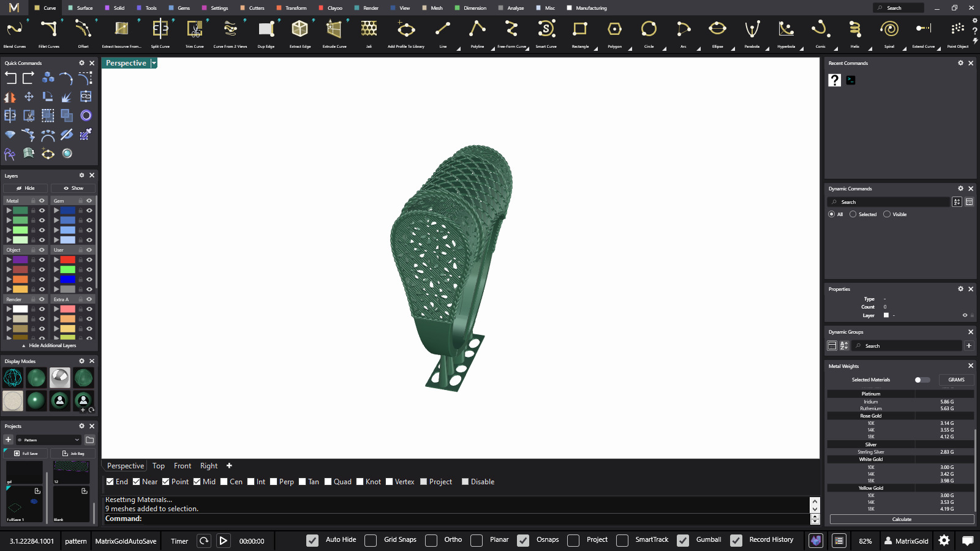
Task: Switch to the Front viewport tab
Action: pyautogui.click(x=183, y=466)
